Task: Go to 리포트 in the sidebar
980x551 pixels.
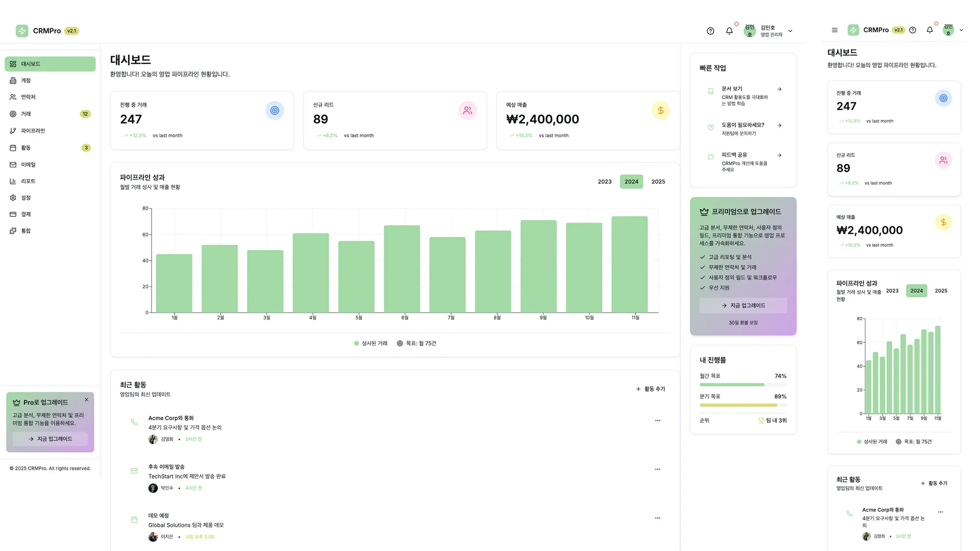Action: tap(28, 181)
